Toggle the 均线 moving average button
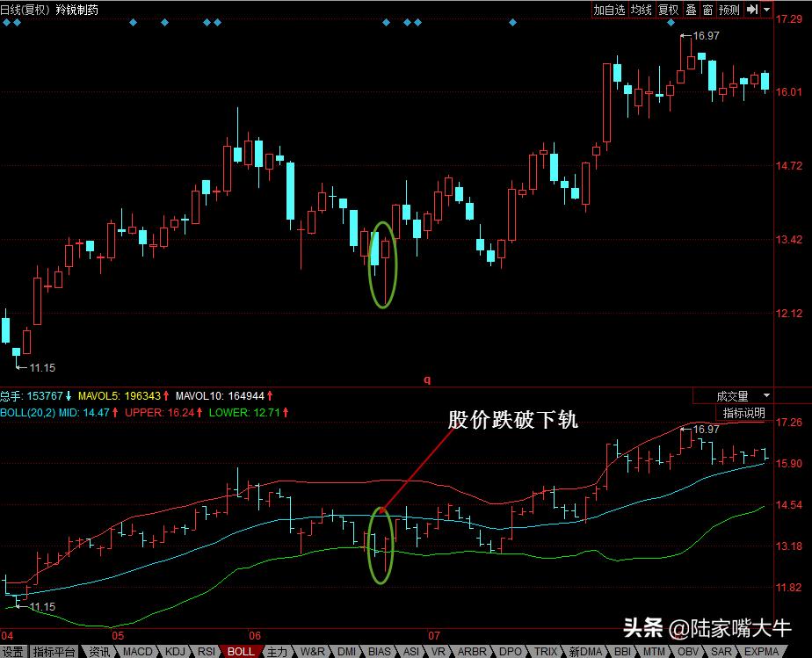 [641, 10]
